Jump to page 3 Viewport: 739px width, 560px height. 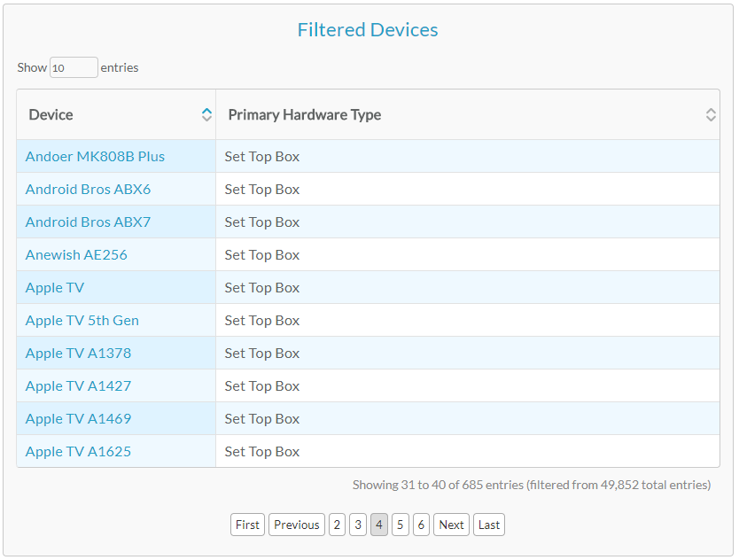click(x=358, y=525)
